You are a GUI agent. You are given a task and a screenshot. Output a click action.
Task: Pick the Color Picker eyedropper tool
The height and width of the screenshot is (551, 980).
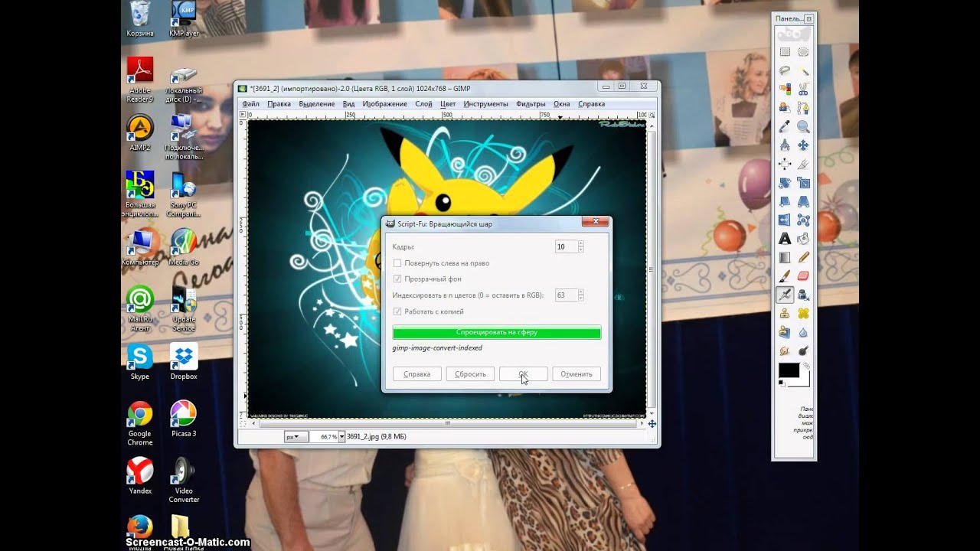click(785, 126)
